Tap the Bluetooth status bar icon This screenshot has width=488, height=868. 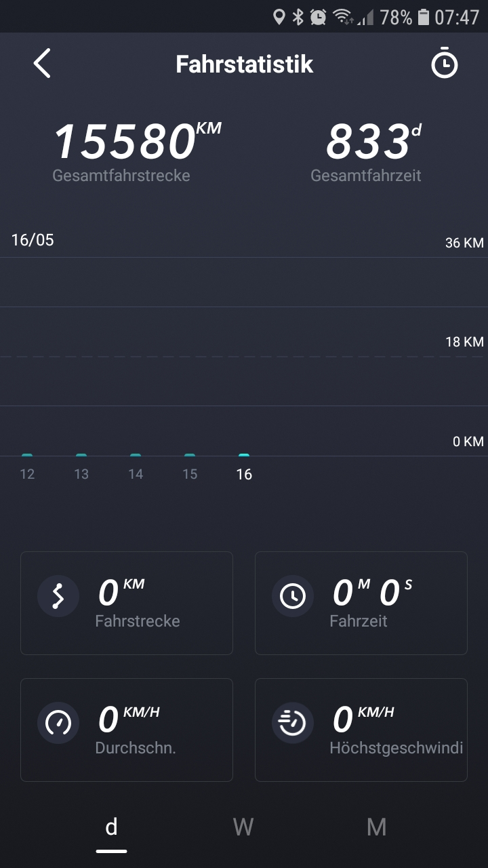click(298, 17)
